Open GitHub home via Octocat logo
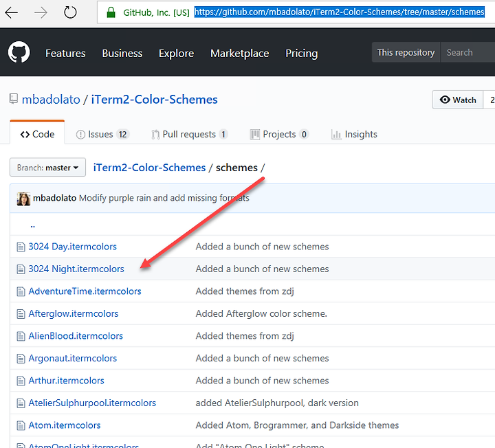495x448 pixels. [x=19, y=52]
